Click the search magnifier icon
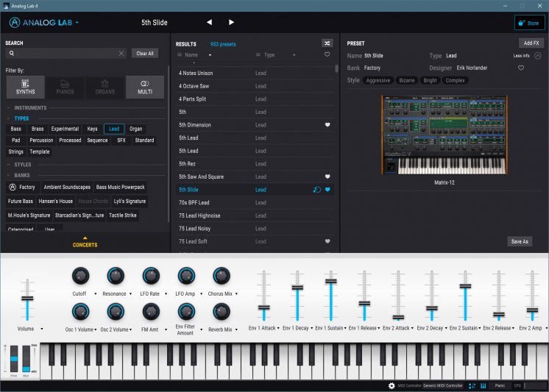Image resolution: width=549 pixels, height=392 pixels. [12, 53]
